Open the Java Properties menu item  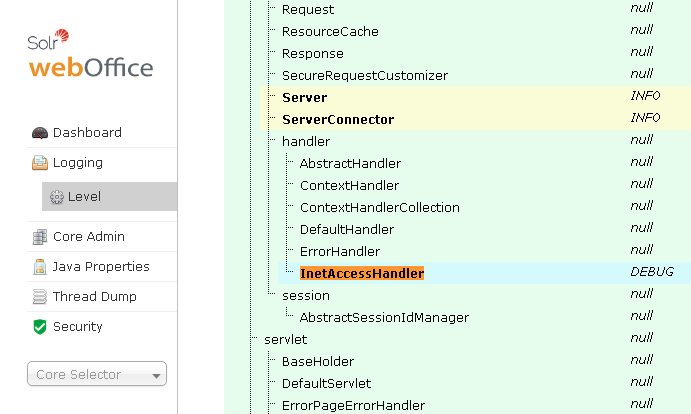click(x=100, y=267)
